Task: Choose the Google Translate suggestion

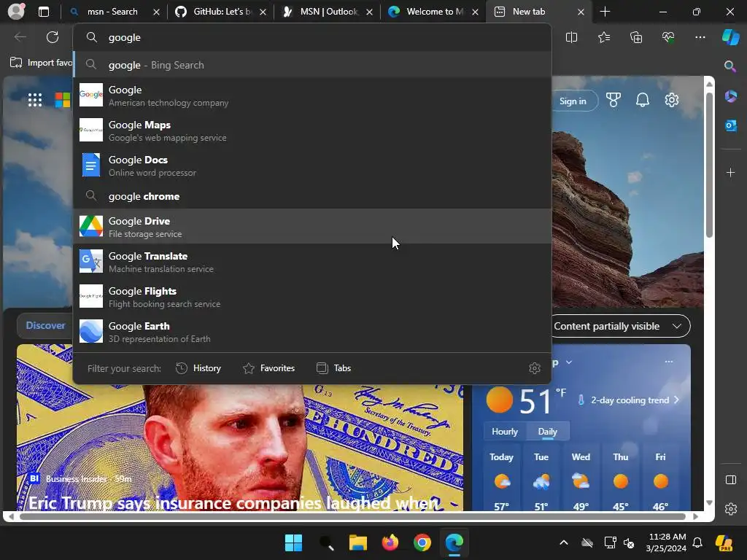Action: [312, 262]
